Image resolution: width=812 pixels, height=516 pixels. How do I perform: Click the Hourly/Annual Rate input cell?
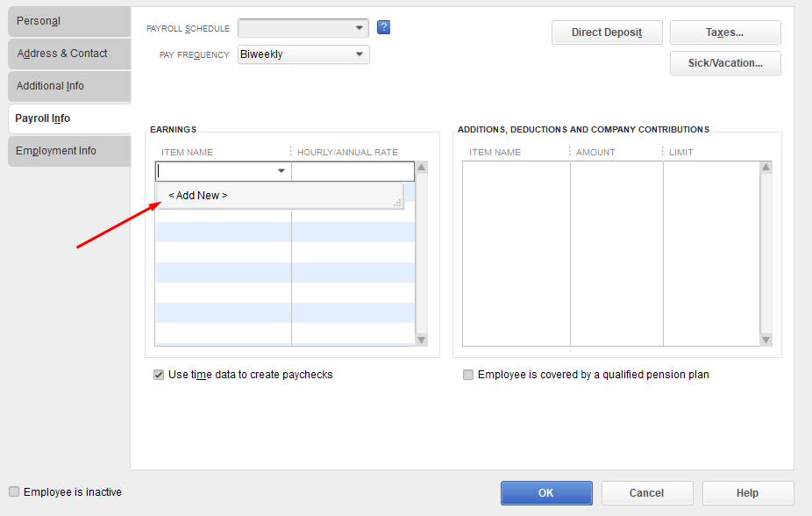click(353, 171)
